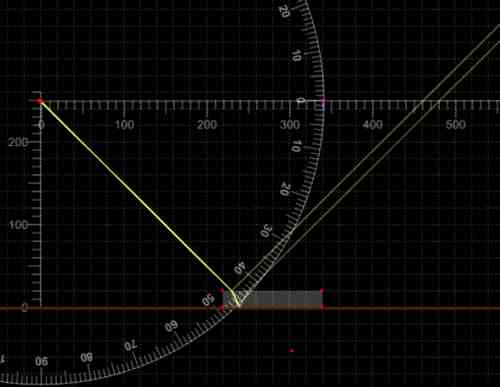Click the 100 label on vertical ruler
This screenshot has width=500, height=387.
pos(18,225)
